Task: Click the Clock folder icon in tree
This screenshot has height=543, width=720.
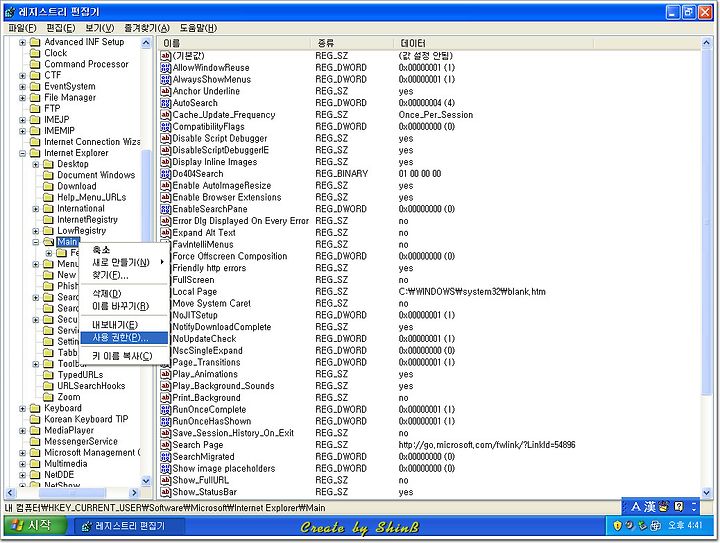Action: click(x=35, y=53)
